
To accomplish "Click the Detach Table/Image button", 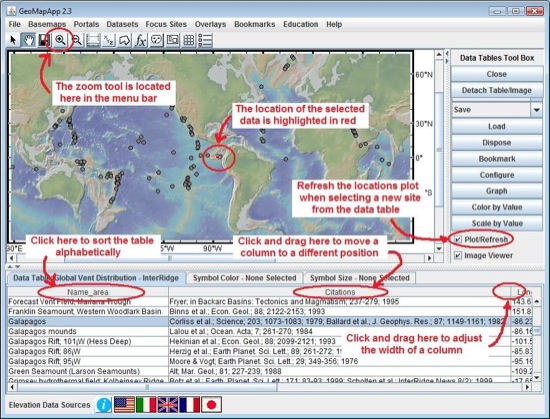I will (497, 90).
